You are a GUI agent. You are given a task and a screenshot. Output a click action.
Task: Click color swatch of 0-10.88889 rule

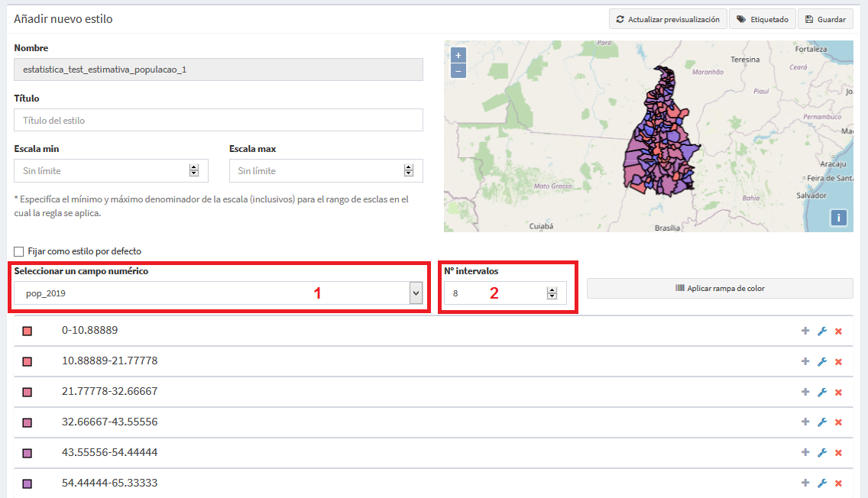pyautogui.click(x=28, y=331)
